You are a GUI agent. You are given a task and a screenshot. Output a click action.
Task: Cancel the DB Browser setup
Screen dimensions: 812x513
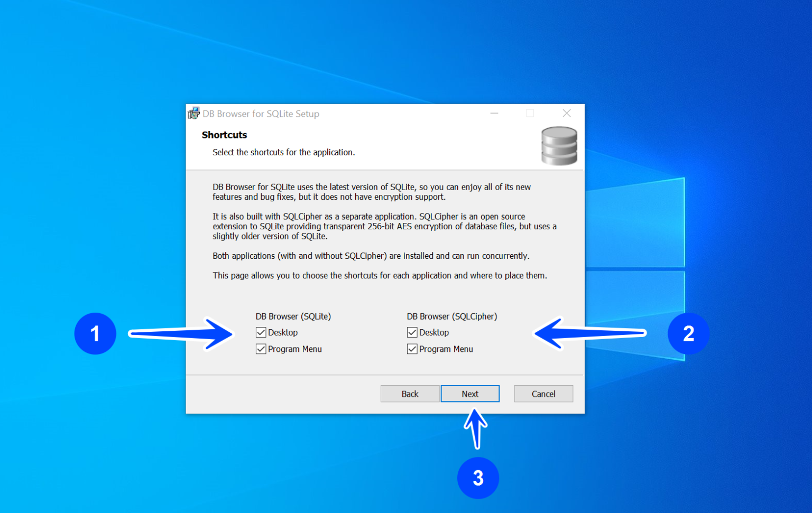(543, 394)
